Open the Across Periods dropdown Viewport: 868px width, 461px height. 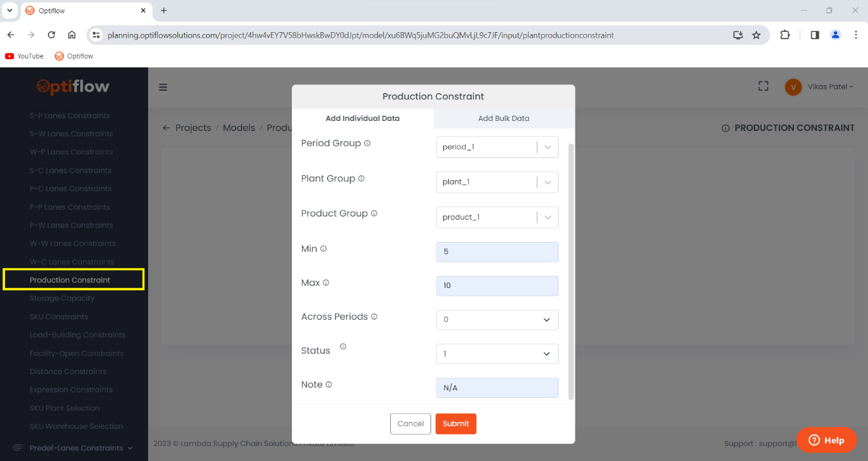[x=497, y=319]
